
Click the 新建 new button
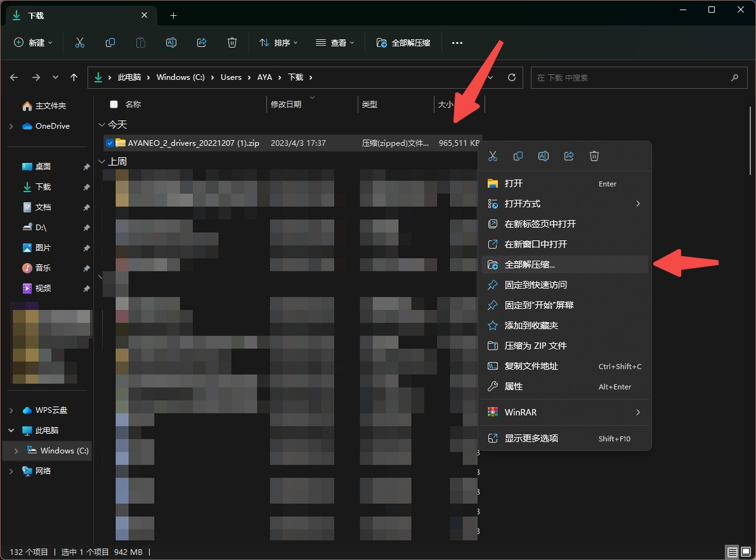[33, 42]
